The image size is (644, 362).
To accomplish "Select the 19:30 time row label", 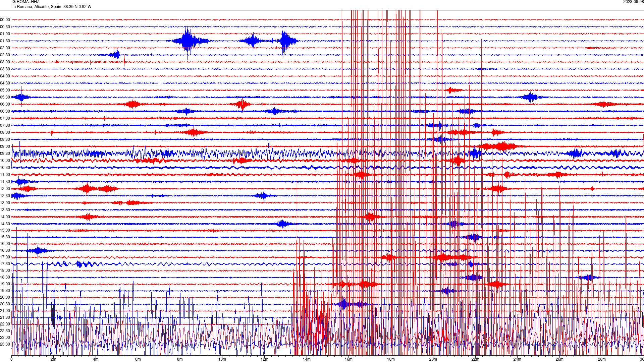I will point(5,291).
